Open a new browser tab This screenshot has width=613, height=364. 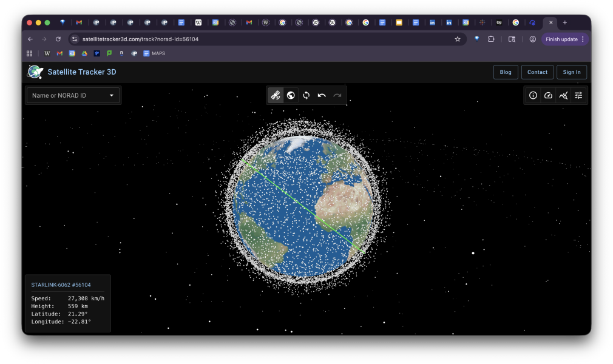coord(564,22)
